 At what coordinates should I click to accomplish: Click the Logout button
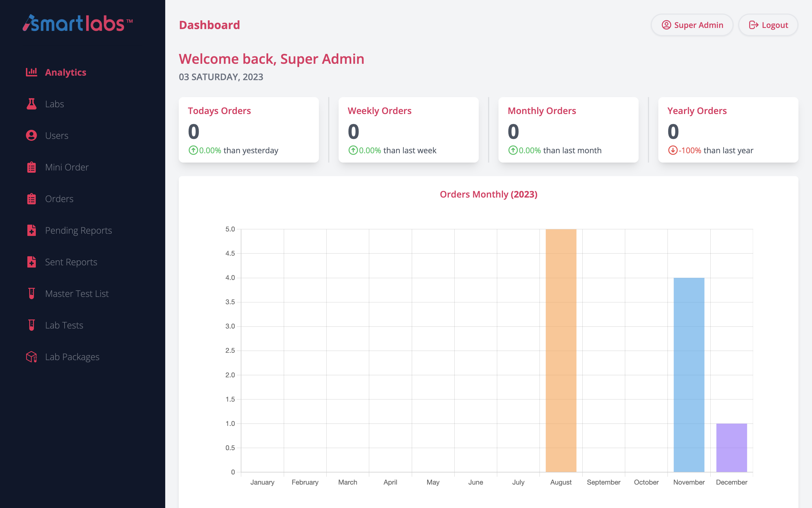tap(768, 25)
